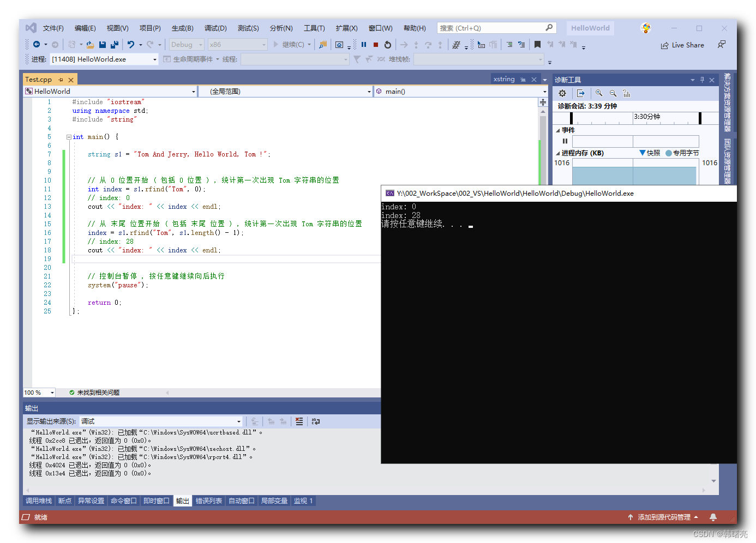Click the Save All double floppy icon

114,45
